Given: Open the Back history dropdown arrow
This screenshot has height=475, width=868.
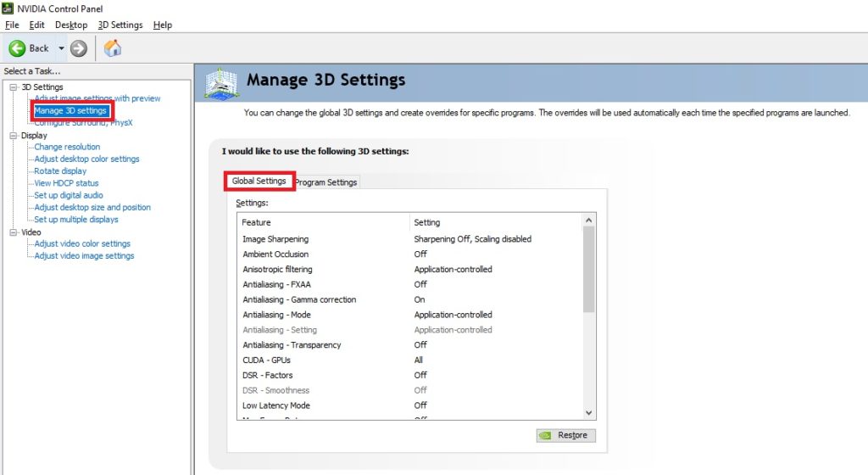Looking at the screenshot, I should pyautogui.click(x=61, y=48).
